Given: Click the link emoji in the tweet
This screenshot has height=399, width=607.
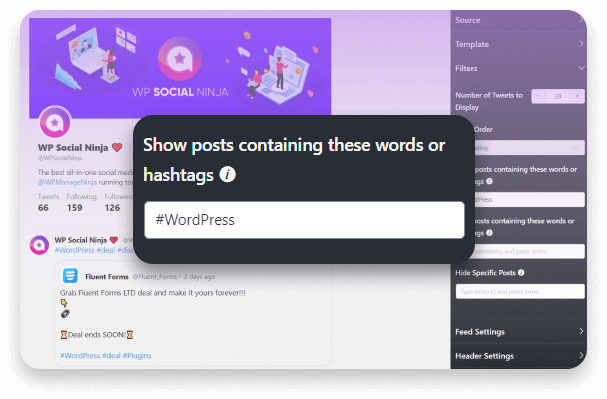Looking at the screenshot, I should tap(65, 313).
